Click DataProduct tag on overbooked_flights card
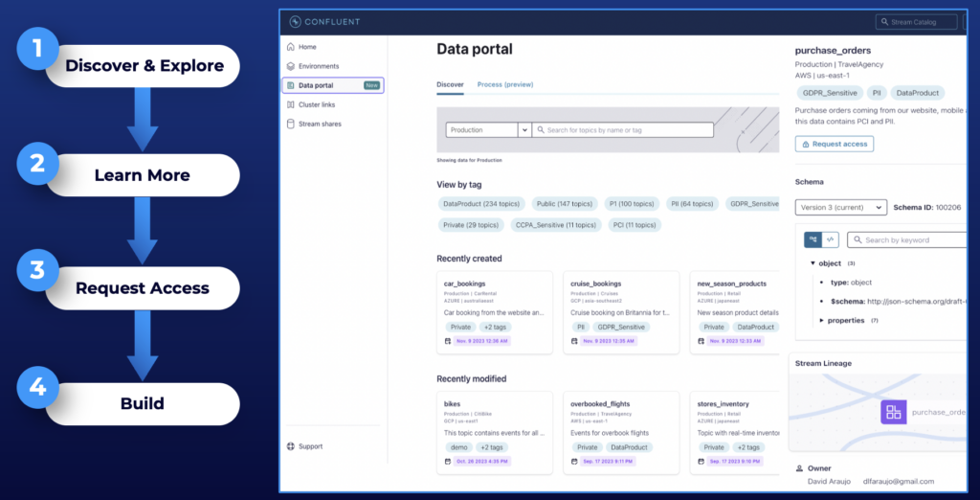980x500 pixels. point(630,447)
